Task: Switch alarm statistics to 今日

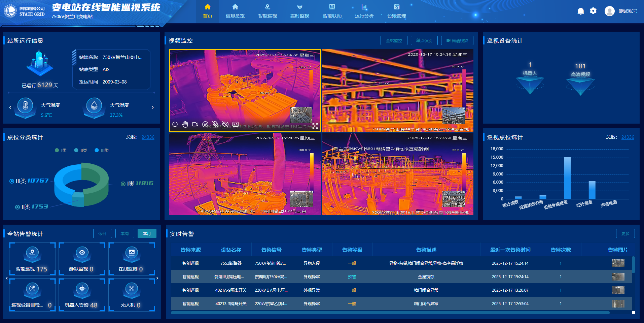Action: (102, 233)
